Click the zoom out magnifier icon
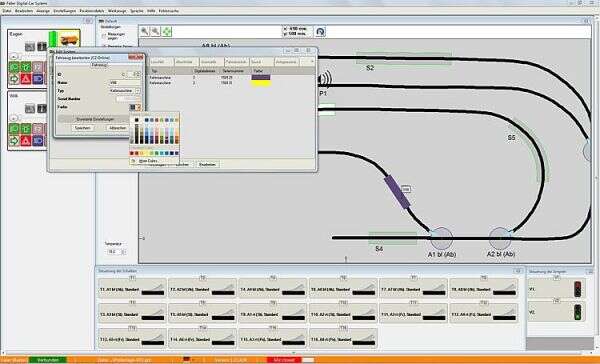The image size is (600, 364). tap(156, 31)
